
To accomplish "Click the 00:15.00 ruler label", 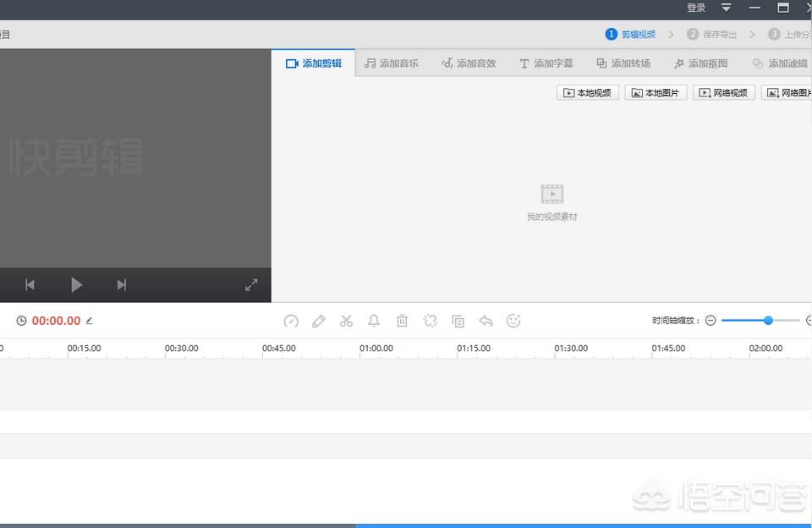I will pyautogui.click(x=85, y=349).
